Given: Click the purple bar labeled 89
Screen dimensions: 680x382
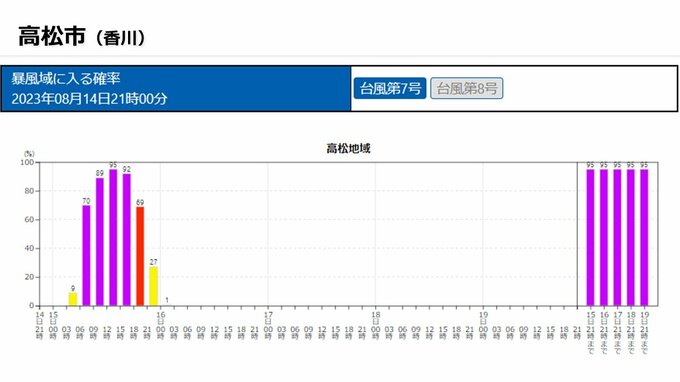Looking at the screenshot, I should pos(100,242).
